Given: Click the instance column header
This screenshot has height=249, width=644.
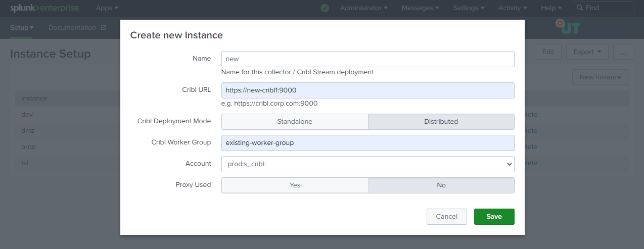Looking at the screenshot, I should [x=34, y=98].
